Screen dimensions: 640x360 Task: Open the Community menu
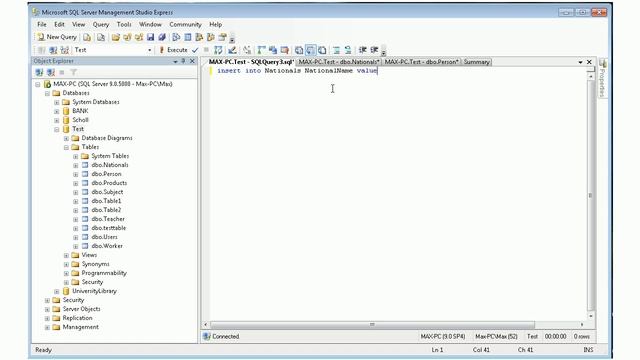(185, 24)
